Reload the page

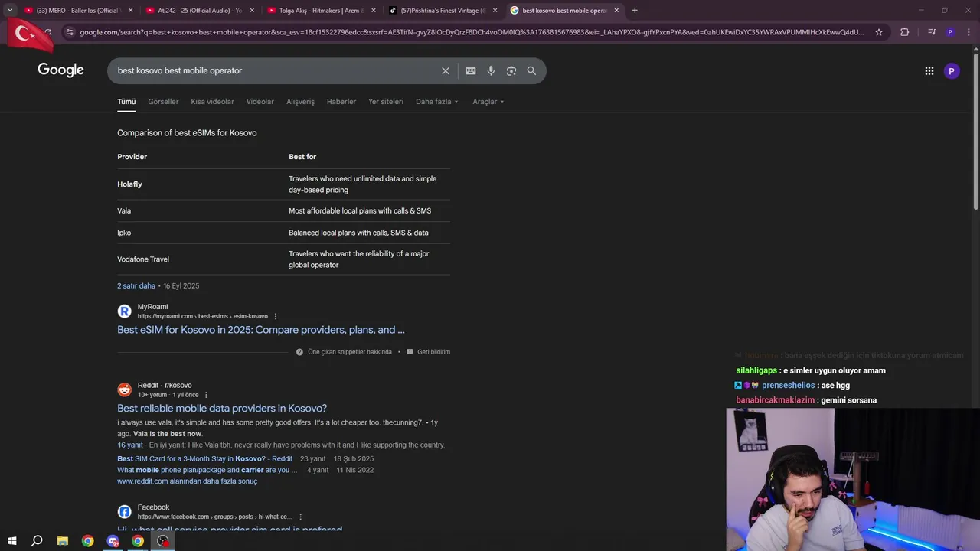point(47,32)
